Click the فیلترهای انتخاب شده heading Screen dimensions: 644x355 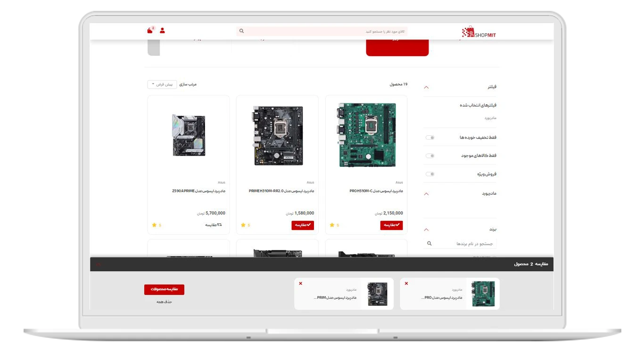pos(478,105)
